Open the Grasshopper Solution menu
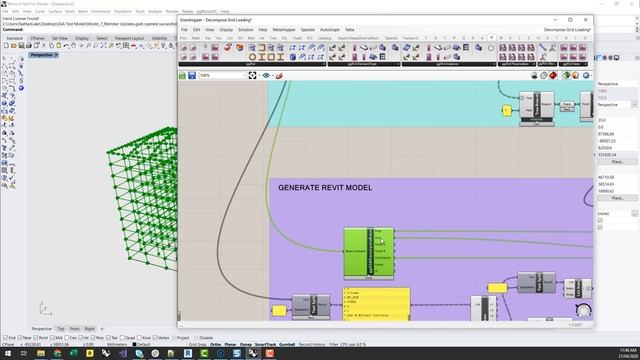The image size is (640, 360). click(246, 30)
